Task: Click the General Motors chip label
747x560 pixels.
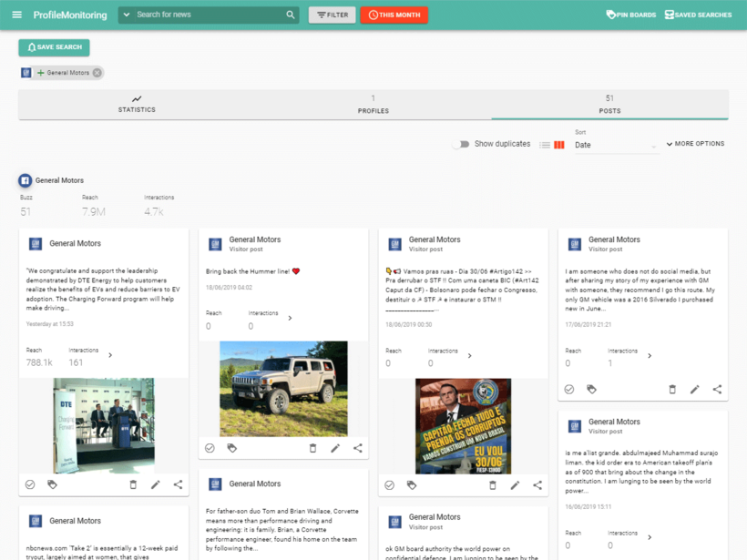Action: coord(67,73)
